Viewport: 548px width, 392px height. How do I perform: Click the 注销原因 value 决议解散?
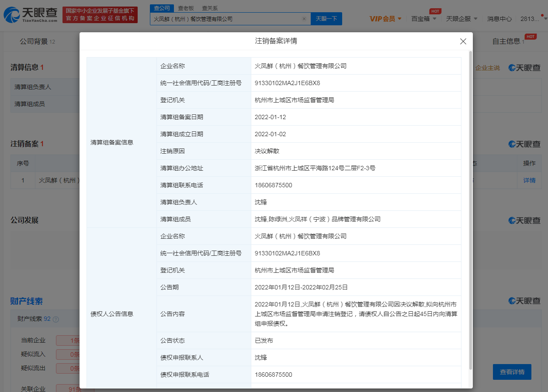point(267,151)
